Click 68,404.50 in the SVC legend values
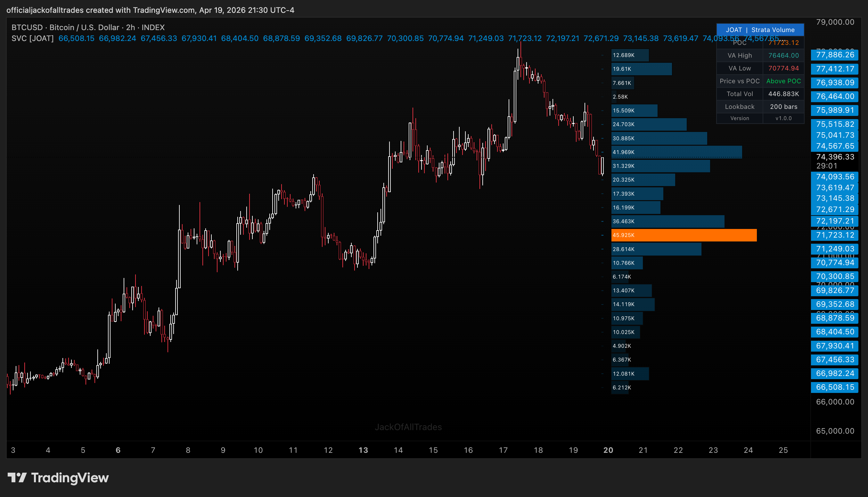Screen dimensions: 868x497 point(240,38)
